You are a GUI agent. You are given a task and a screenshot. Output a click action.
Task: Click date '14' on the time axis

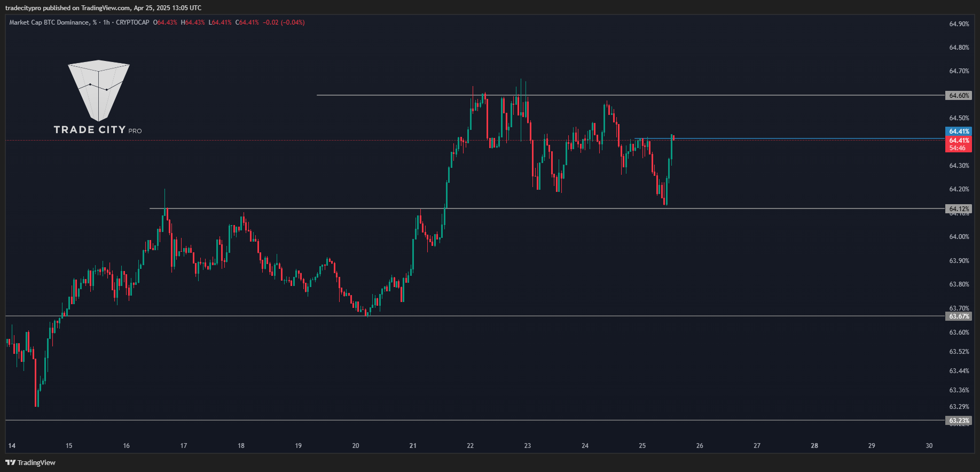coord(12,446)
